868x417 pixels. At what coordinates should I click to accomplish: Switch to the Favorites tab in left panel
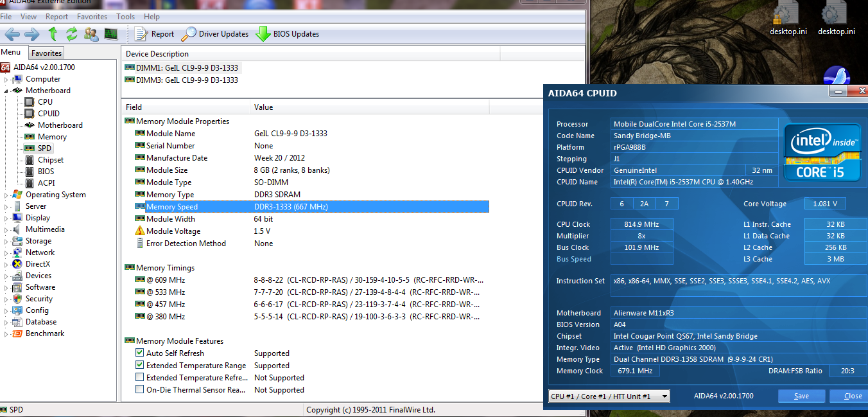(x=46, y=53)
